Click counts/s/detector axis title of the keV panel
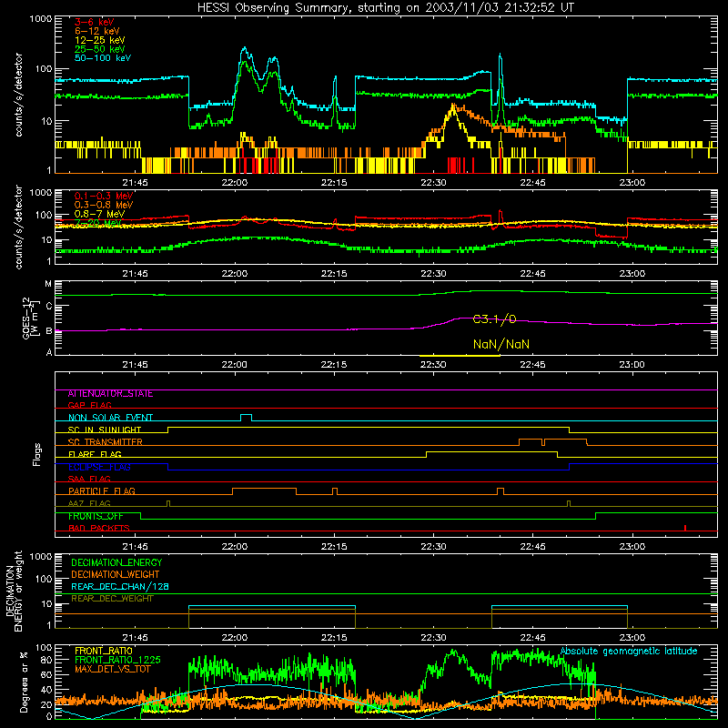Image resolution: width=728 pixels, height=728 pixels. pyautogui.click(x=18, y=95)
